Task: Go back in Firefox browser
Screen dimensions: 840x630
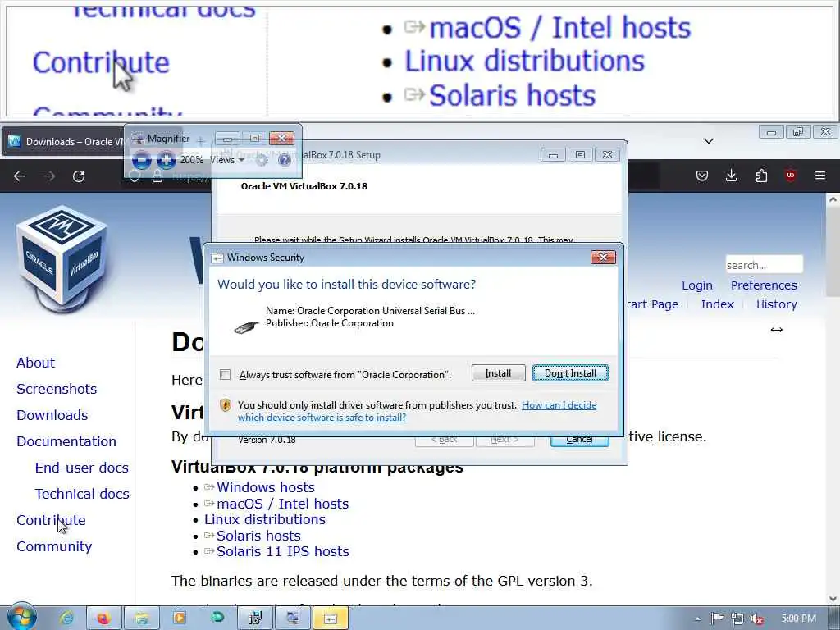Action: [20, 176]
